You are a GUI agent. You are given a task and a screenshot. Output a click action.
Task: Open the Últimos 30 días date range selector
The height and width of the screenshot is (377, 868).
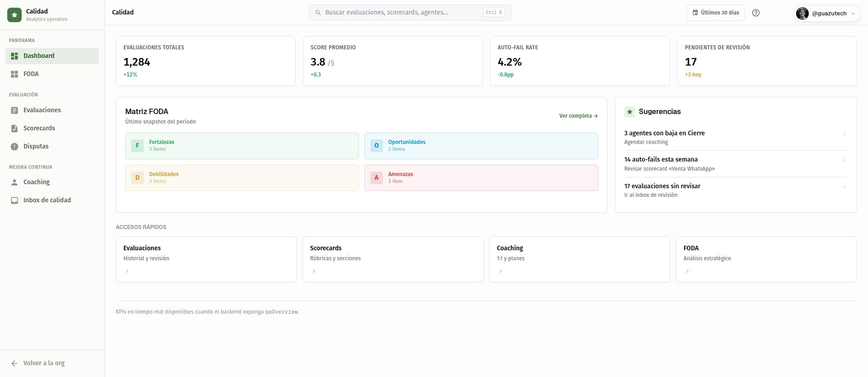[x=716, y=13]
